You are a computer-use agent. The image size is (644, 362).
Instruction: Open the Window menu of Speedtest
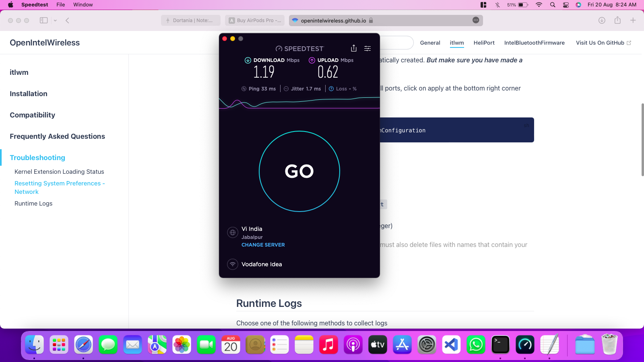83,5
